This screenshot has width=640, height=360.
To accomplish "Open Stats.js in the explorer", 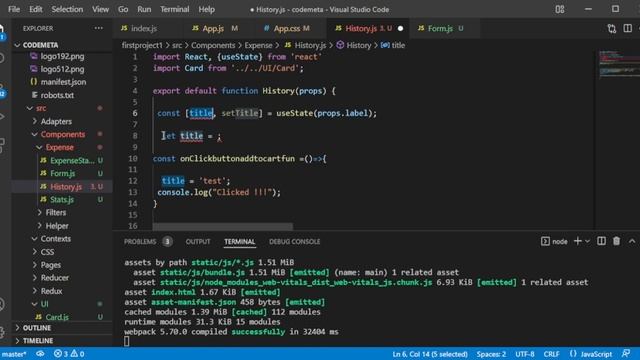I will [x=62, y=200].
